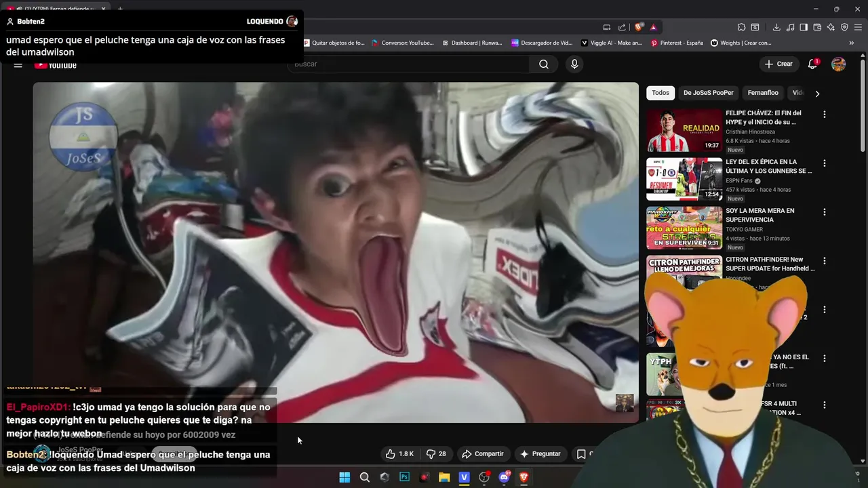Open Brave Shields lion icon
Viewport: 868px width, 488px height.
(x=639, y=27)
